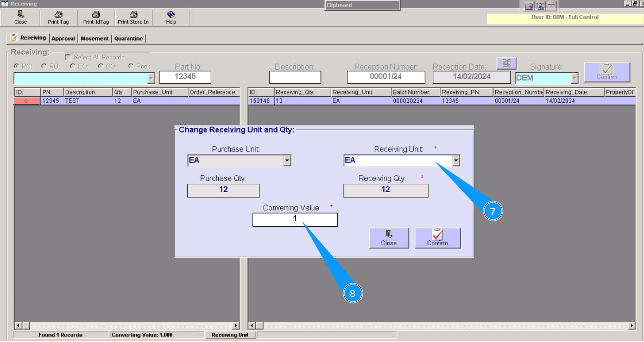Screen dimensions: 644x342
Task: Click the first small icon in the top-right tray
Action: (529, 6)
